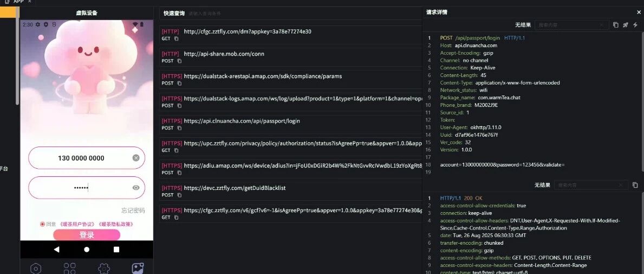Click the gear icon below the device
Viewport: 644px width, 274px height.
(x=104, y=269)
